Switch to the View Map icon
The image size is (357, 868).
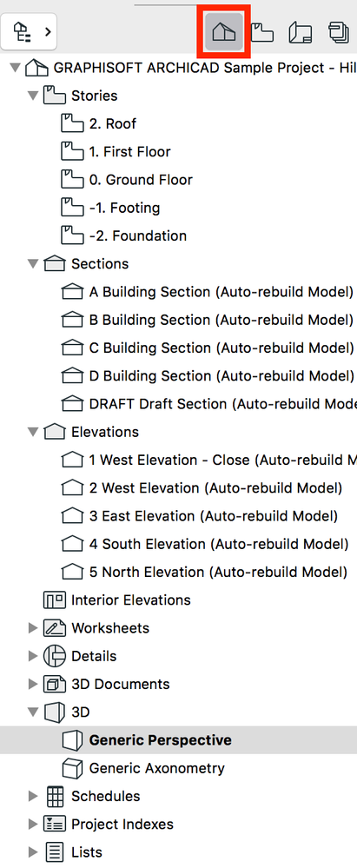[262, 33]
